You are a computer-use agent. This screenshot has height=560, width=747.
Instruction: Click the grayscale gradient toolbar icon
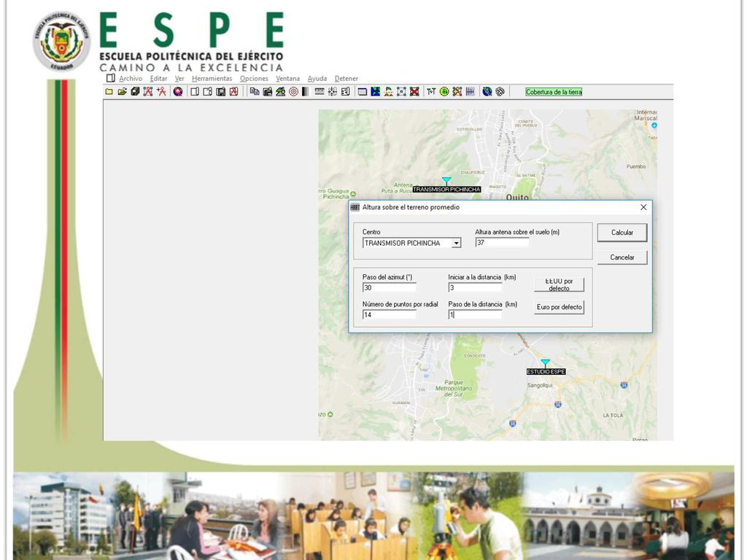click(x=306, y=91)
